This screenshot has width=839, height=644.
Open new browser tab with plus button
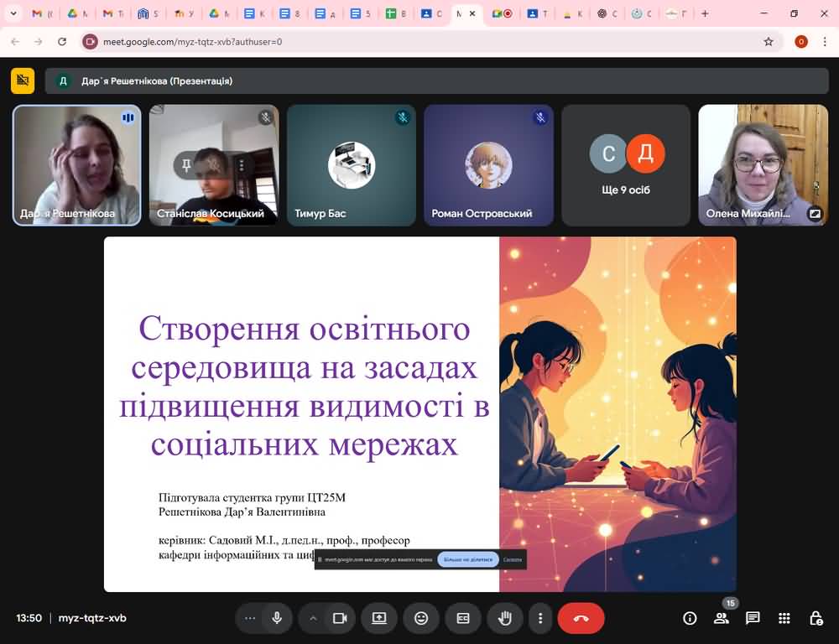pos(705,13)
